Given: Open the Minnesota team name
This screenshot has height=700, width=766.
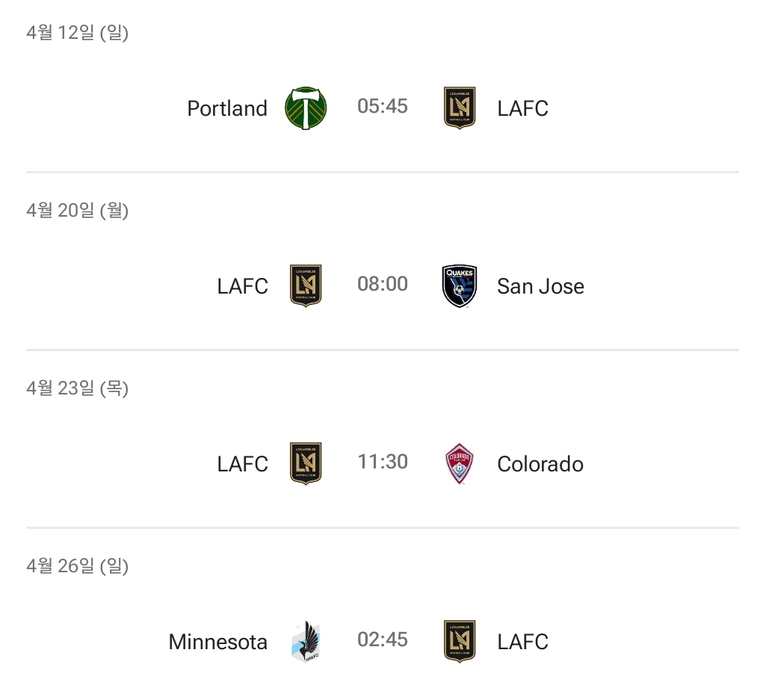Looking at the screenshot, I should 218,642.
